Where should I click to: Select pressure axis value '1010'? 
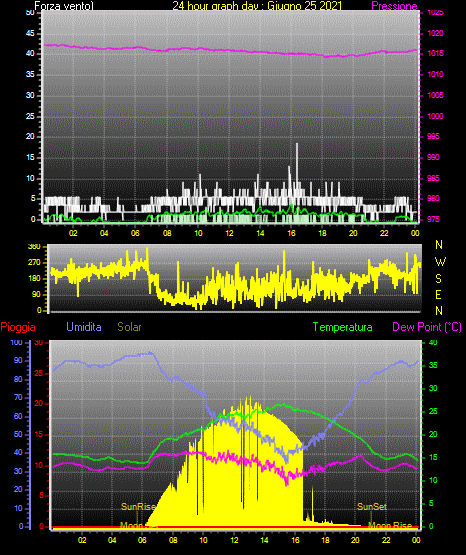(435, 74)
